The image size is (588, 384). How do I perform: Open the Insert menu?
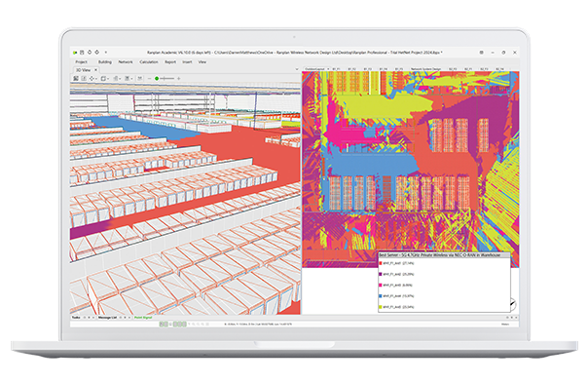187,62
